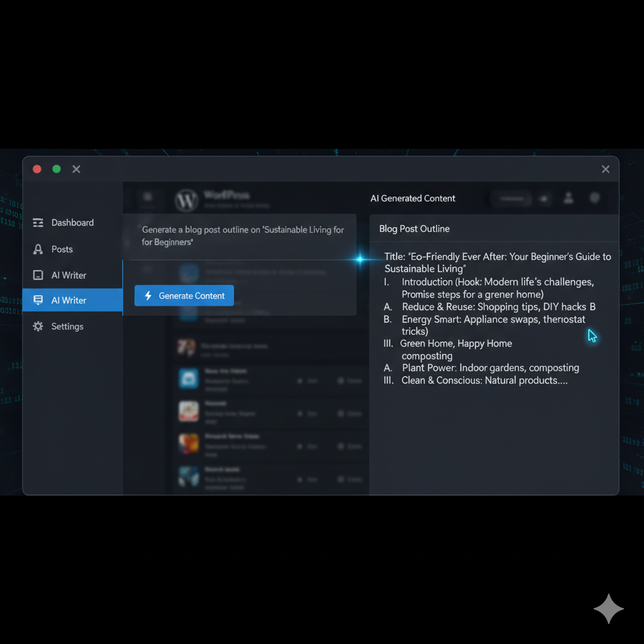Click the blurred pill-shaped control in the header
Image resolution: width=644 pixels, height=644 pixels.
point(511,199)
